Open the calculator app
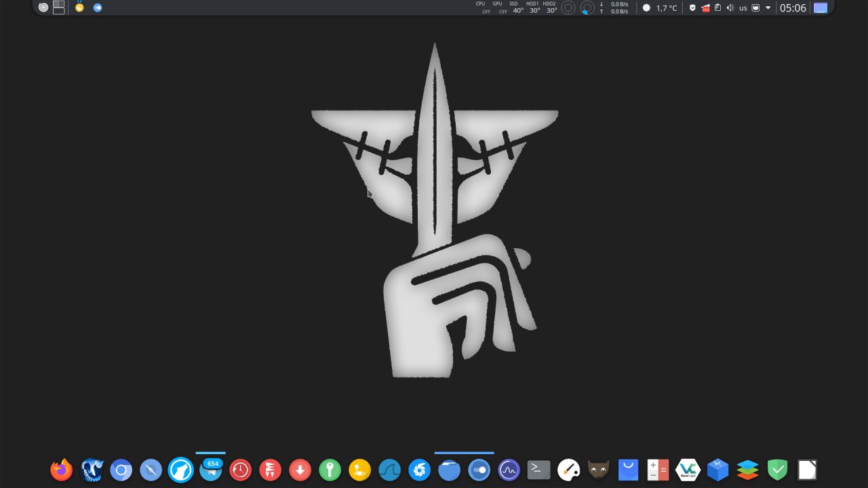 coord(658,470)
